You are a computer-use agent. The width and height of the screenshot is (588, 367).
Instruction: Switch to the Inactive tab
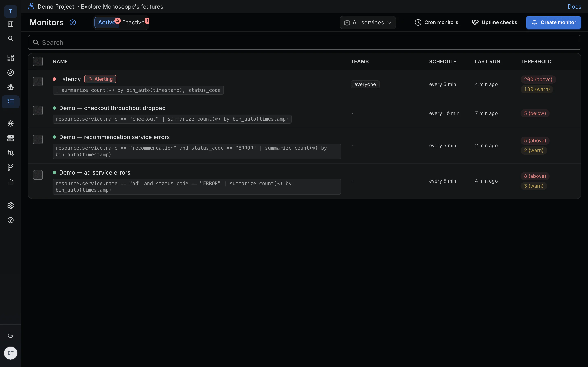point(134,22)
